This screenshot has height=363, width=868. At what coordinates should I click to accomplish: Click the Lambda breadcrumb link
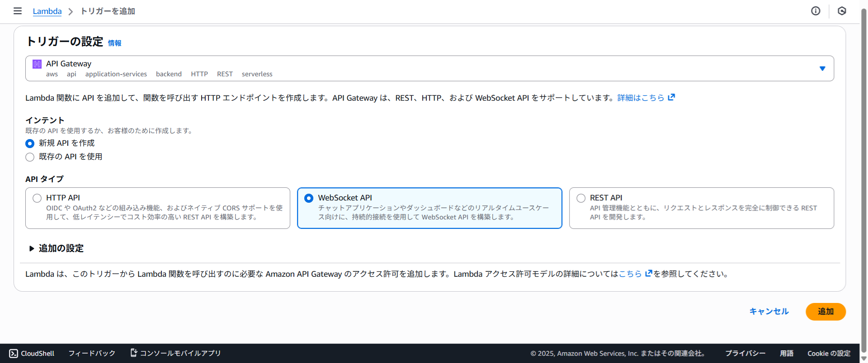click(x=47, y=11)
